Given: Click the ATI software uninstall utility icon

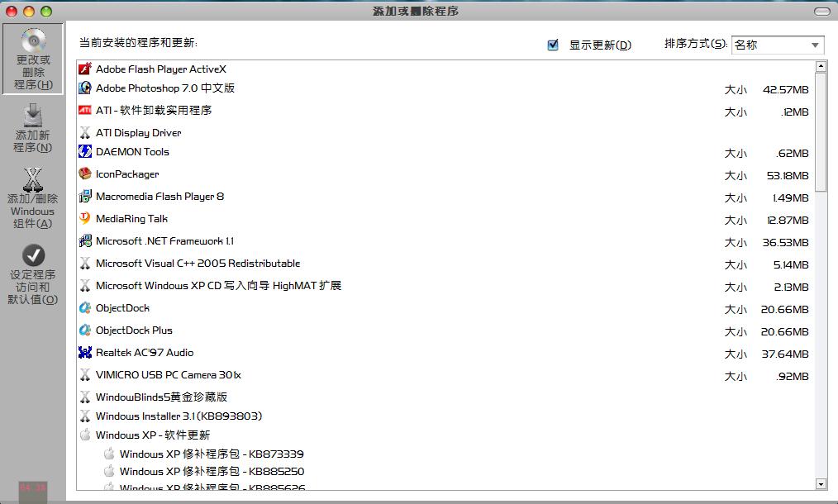Looking at the screenshot, I should 85,111.
